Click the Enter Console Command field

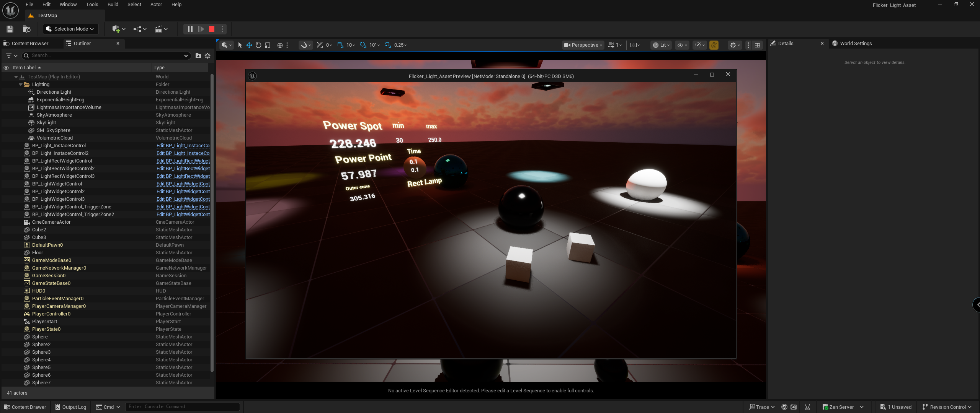183,406
